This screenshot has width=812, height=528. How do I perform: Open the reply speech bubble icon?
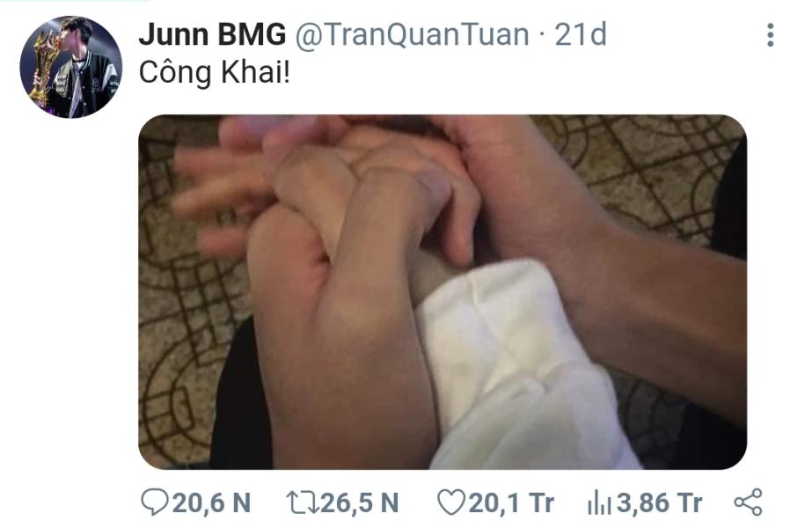(154, 502)
